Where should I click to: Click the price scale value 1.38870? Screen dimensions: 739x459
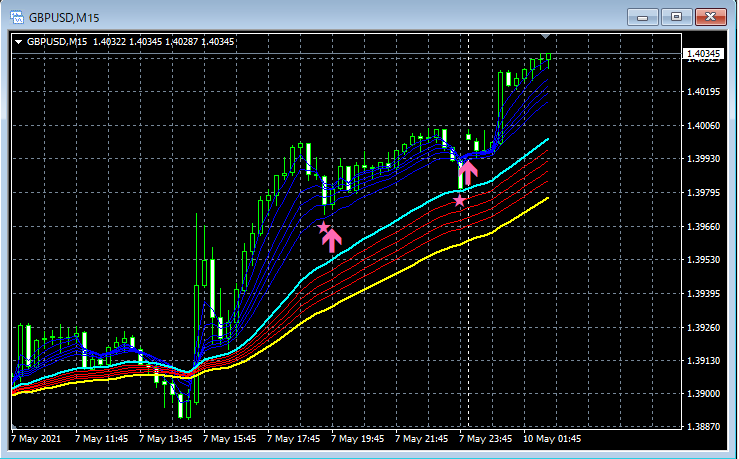(704, 426)
